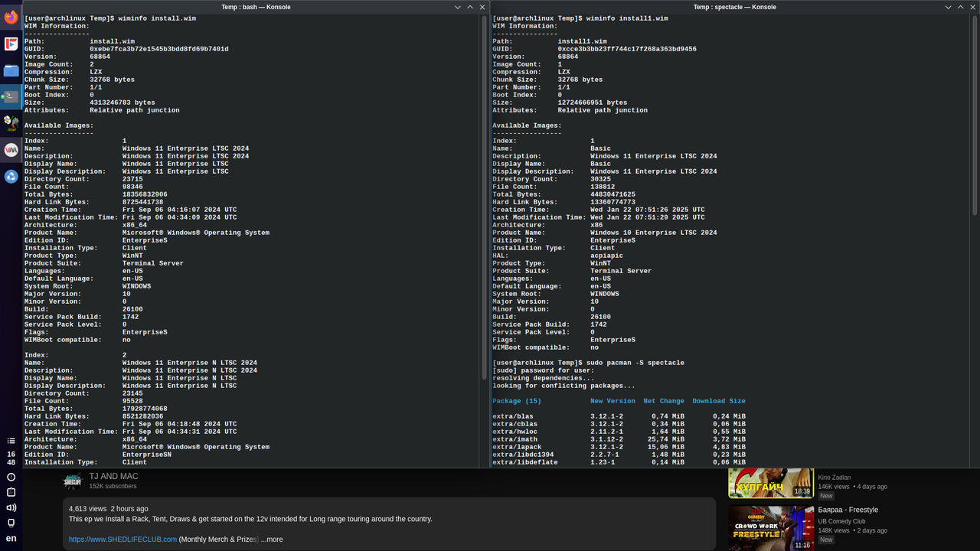
Task: Open the flower game icon in the panel
Action: pos(11,122)
